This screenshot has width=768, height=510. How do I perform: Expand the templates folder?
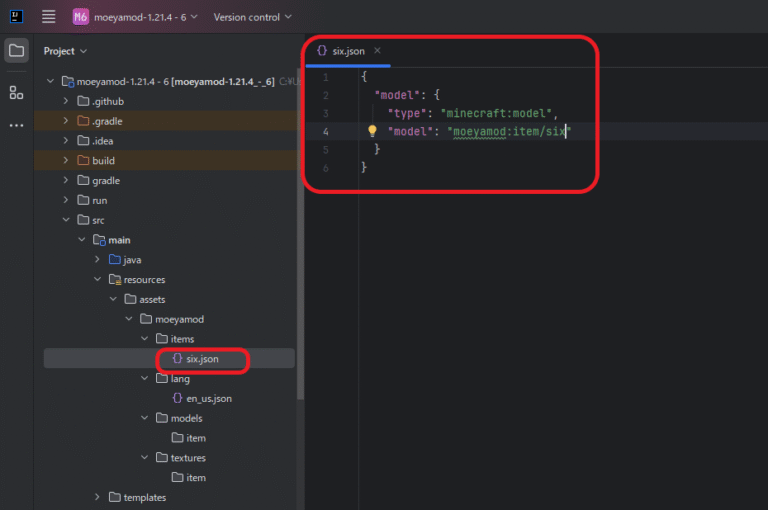coord(97,497)
